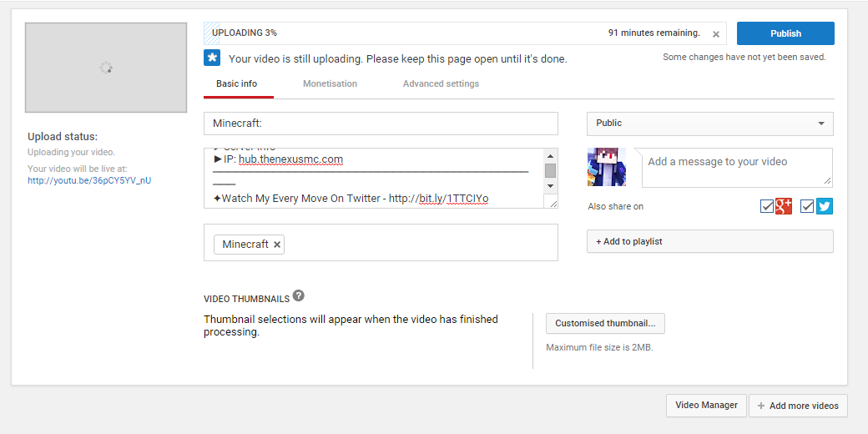Open the Add to playlist dropdown
Viewport: 868px width, 434px height.
coord(709,241)
